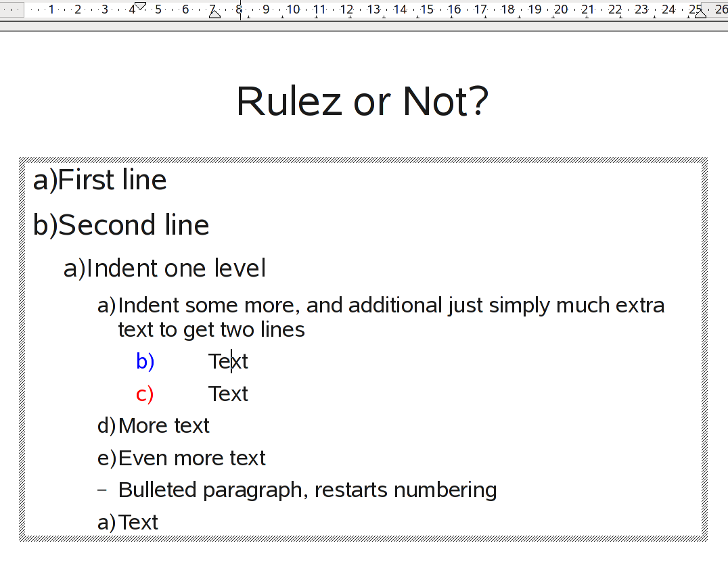Click 'text to get two lines' continuation
Viewport: 728px width, 564px height.
click(x=211, y=330)
